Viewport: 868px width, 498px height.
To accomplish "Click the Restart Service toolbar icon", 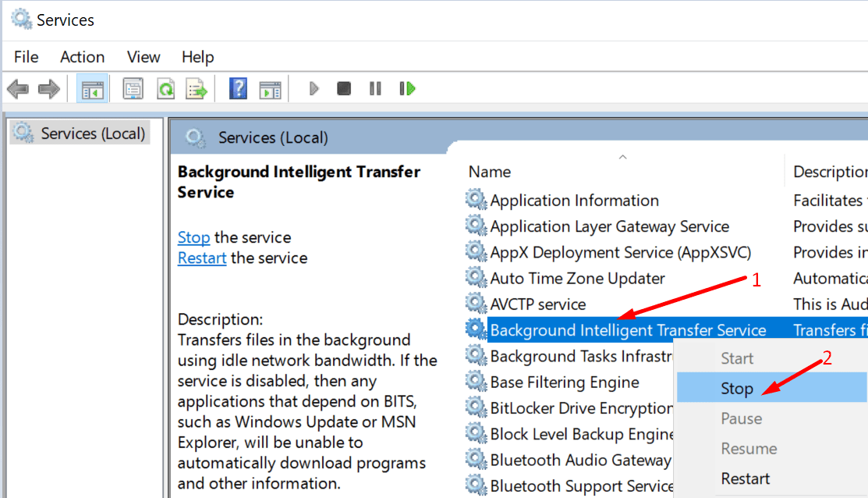I will (407, 89).
